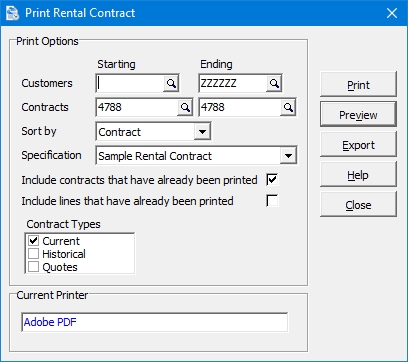Click the Adobe PDF printer field

(155, 322)
